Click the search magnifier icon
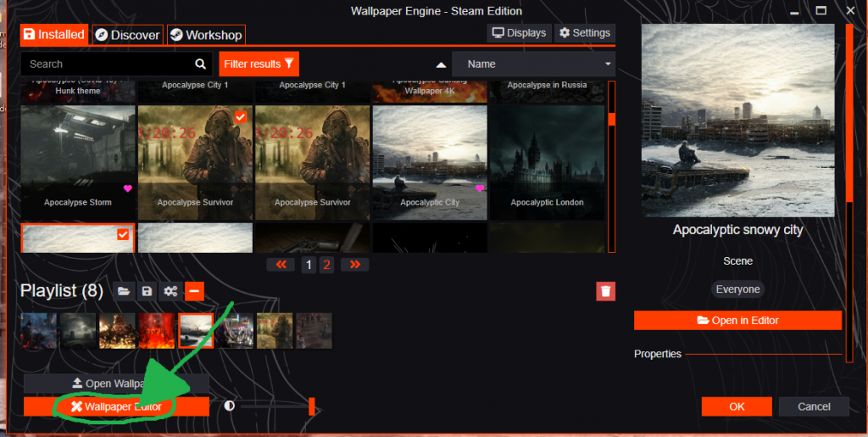 tap(200, 64)
